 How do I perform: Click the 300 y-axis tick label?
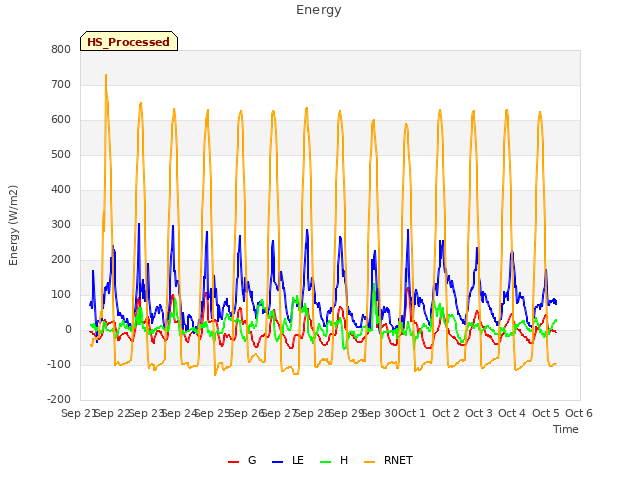tap(61, 224)
